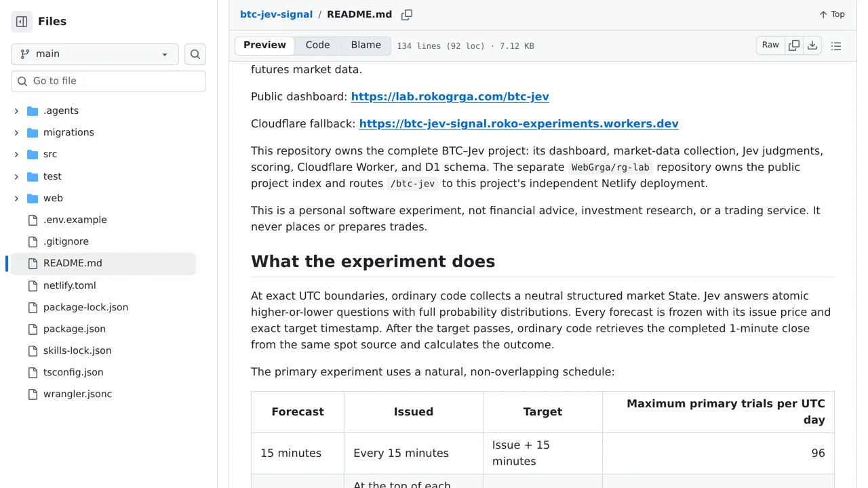Click the 'Issued' table header

coord(414,412)
